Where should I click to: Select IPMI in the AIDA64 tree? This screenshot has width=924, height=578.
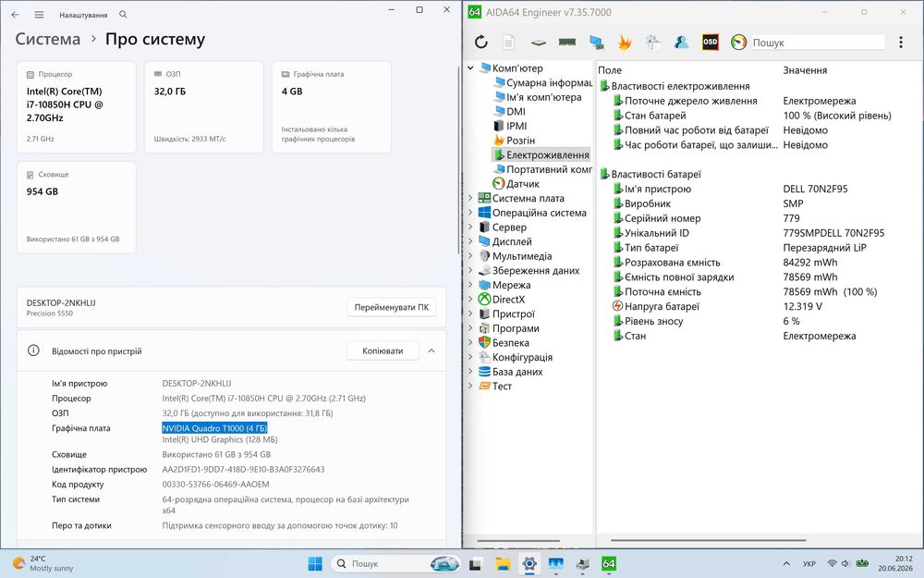coord(510,126)
